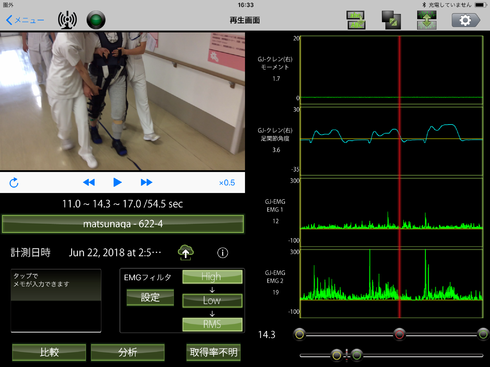The image size is (490, 367).
Task: Tap the 足関節角度 ankle angle graph
Action: click(392, 141)
